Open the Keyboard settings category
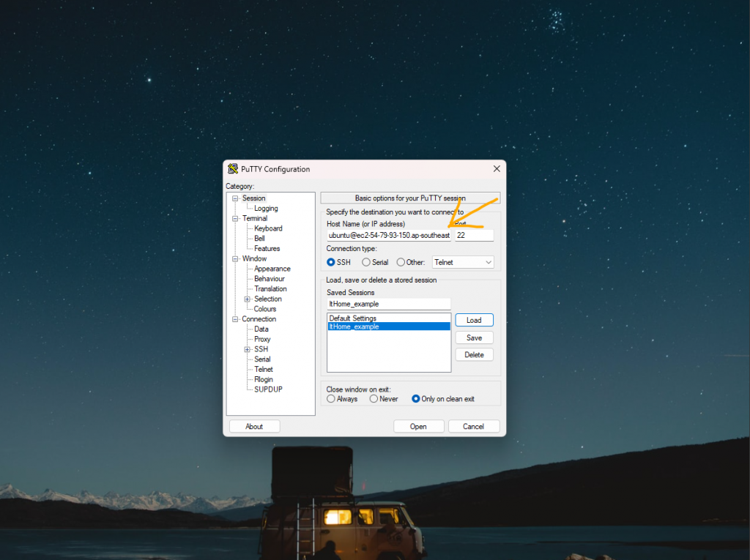Screen dimensions: 750x560 click(x=268, y=228)
